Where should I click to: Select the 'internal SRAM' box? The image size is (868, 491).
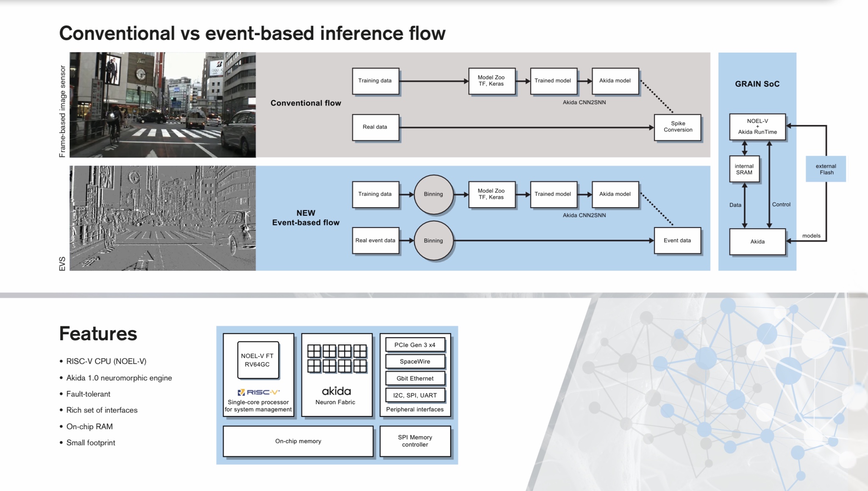[744, 169]
